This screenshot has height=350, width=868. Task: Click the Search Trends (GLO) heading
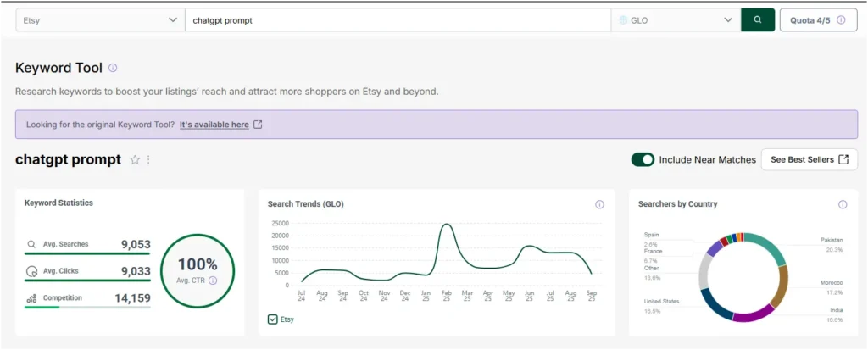tap(305, 203)
